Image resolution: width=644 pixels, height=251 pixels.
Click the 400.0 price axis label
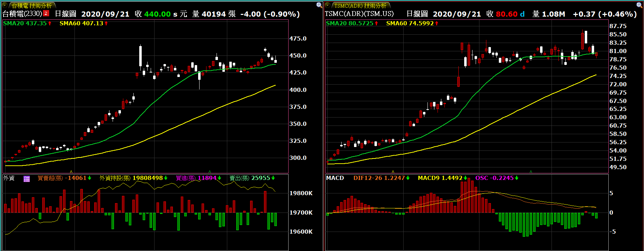click(x=298, y=90)
